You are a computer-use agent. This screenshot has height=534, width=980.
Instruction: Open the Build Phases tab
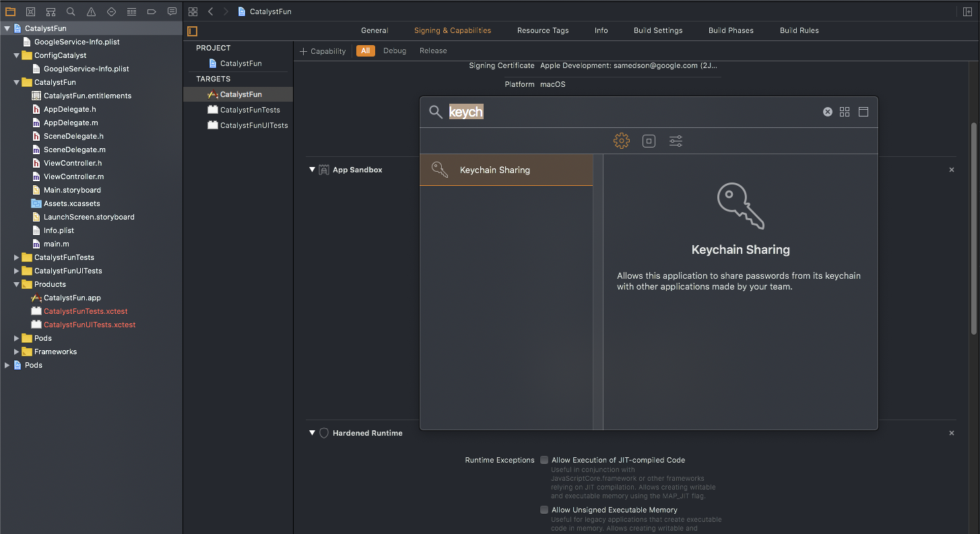coord(731,30)
